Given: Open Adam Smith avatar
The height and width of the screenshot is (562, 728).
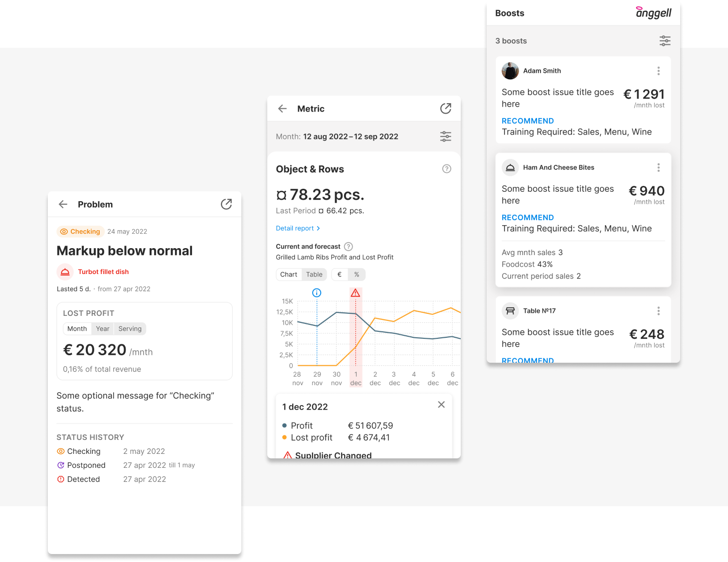Looking at the screenshot, I should (510, 71).
